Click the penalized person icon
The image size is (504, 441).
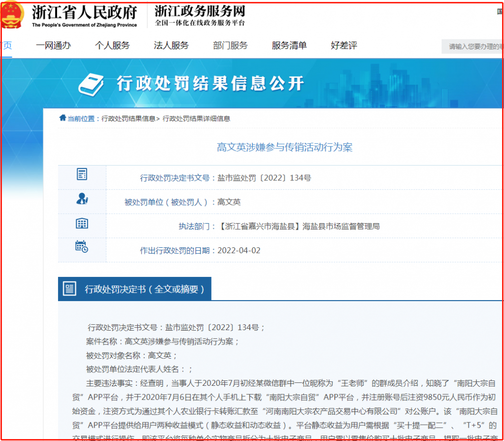(82, 199)
